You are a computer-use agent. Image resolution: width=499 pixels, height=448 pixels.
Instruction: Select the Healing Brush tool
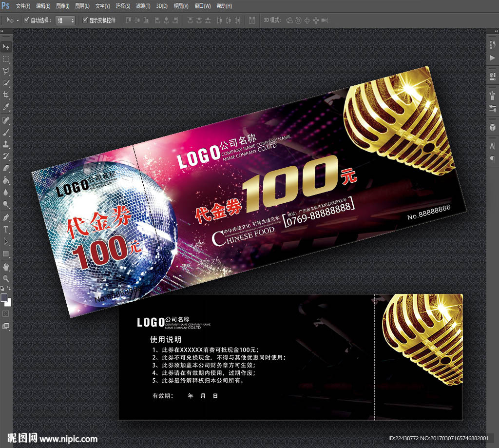pos(6,120)
